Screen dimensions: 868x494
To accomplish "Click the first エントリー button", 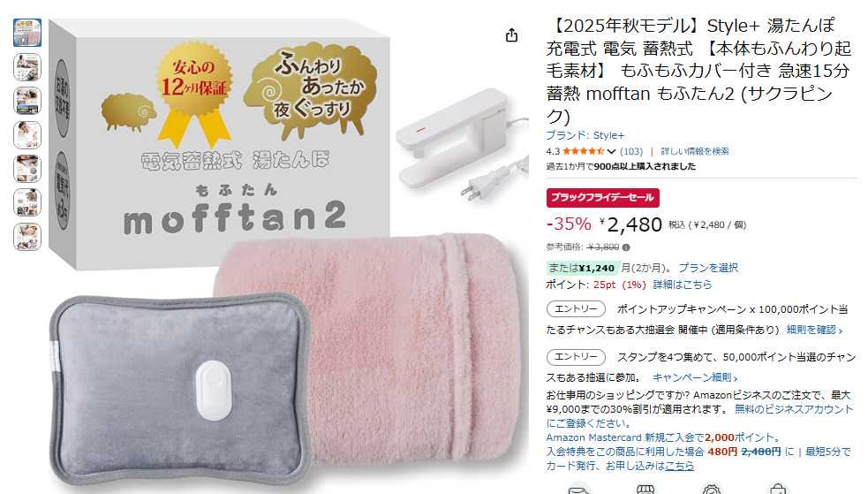I will click(x=576, y=309).
